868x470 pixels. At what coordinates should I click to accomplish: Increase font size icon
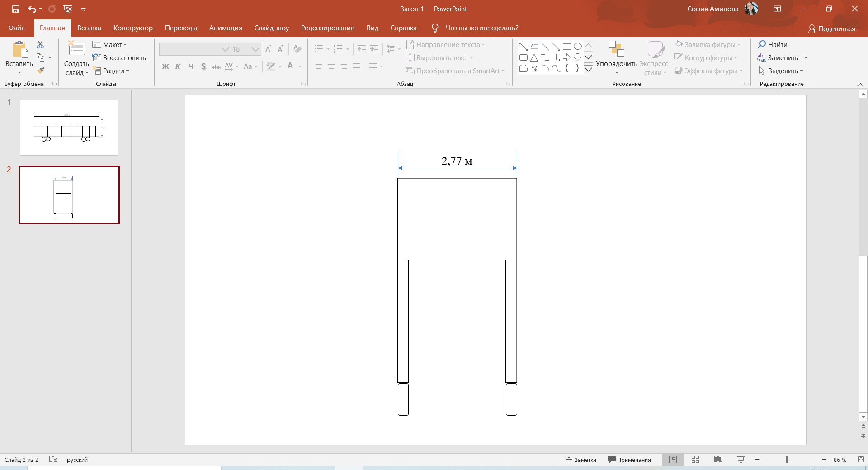click(269, 49)
